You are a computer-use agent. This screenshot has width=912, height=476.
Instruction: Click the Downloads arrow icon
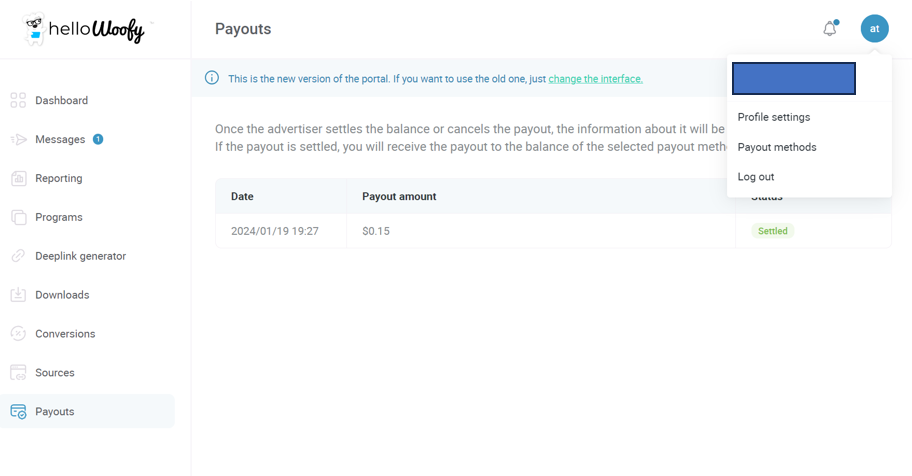point(18,294)
